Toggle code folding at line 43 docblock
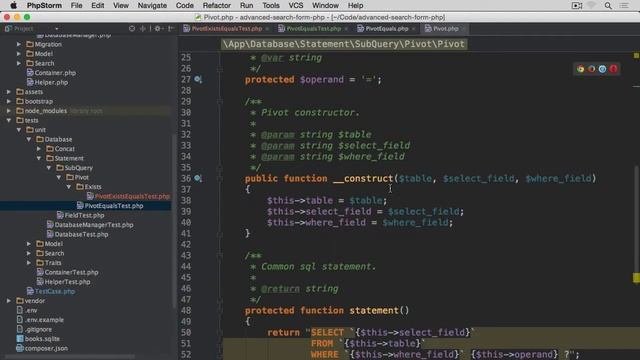This screenshot has height=360, width=640. tap(220, 256)
